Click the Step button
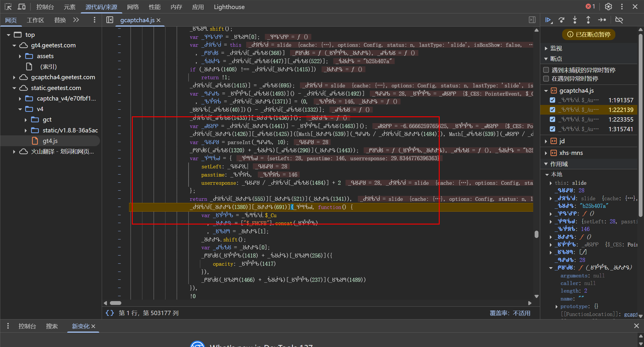 [602, 20]
